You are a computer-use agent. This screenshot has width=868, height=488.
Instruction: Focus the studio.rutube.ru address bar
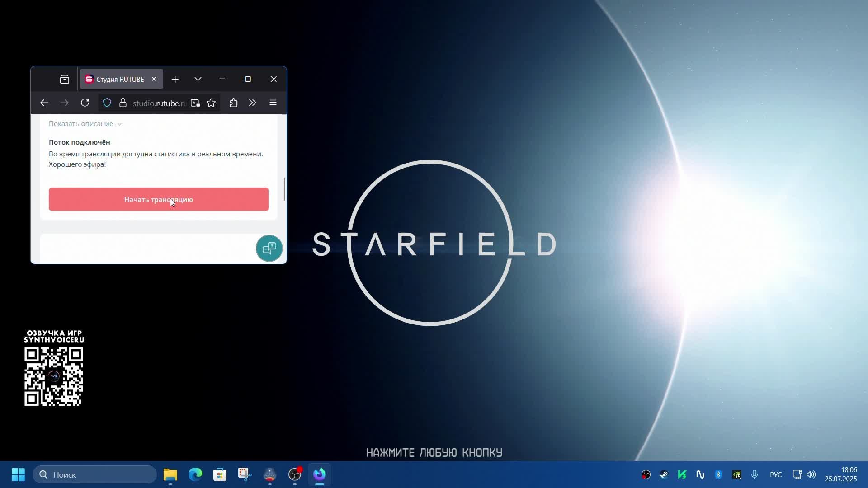[160, 103]
